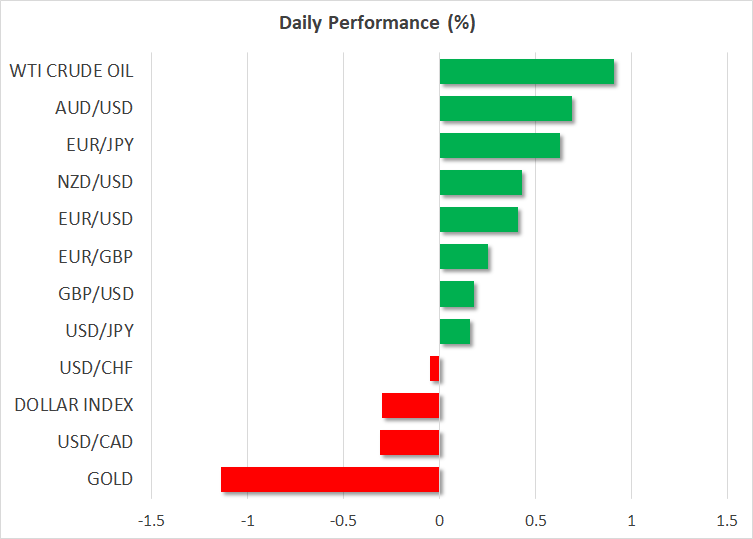The height and width of the screenshot is (539, 753).
Task: Click the WTI Crude Oil green bar
Action: pyautogui.click(x=526, y=72)
